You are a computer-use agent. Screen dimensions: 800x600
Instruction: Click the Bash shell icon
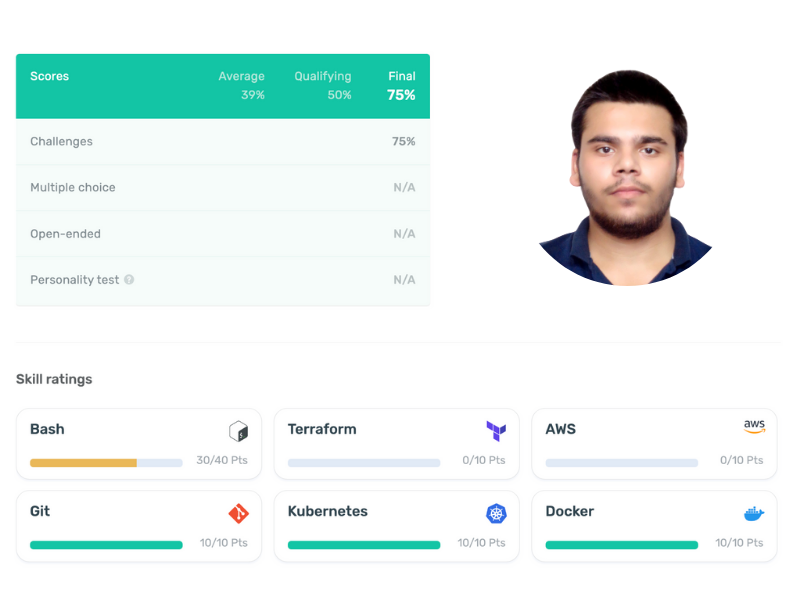click(x=238, y=431)
